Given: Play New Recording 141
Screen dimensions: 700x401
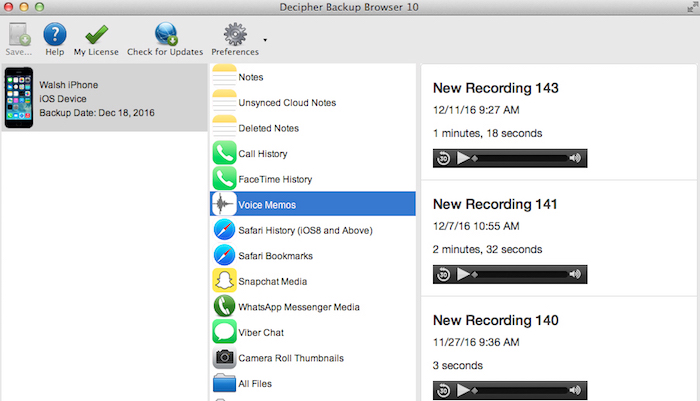Looking at the screenshot, I should point(463,274).
